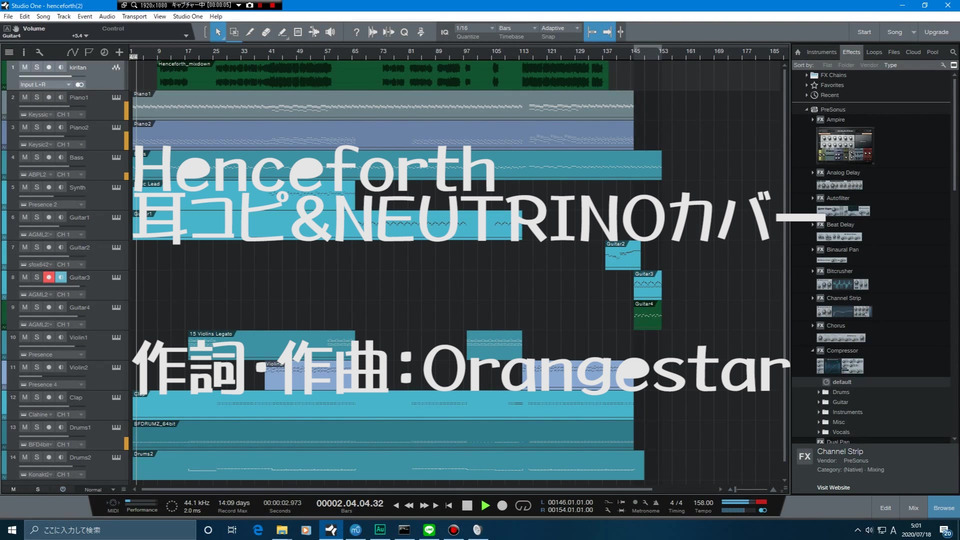960x540 pixels.
Task: Click the Upgrade button
Action: point(936,32)
